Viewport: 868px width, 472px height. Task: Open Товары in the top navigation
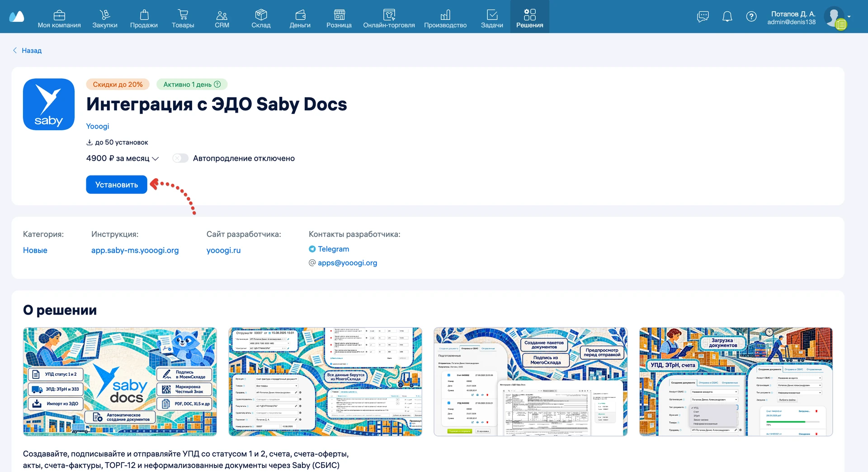[x=183, y=19]
